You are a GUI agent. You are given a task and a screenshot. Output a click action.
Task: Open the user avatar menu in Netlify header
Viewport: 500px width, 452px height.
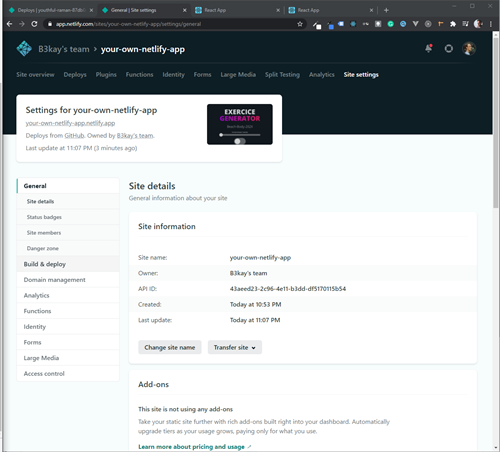[469, 49]
